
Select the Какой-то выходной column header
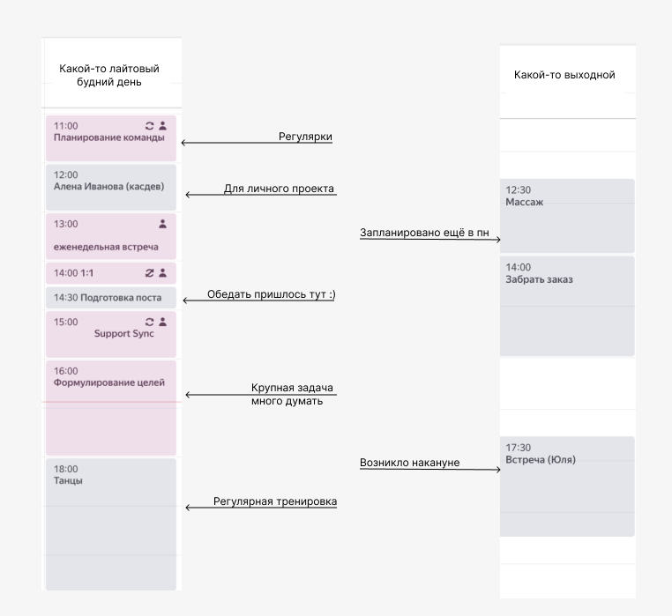pyautogui.click(x=564, y=75)
